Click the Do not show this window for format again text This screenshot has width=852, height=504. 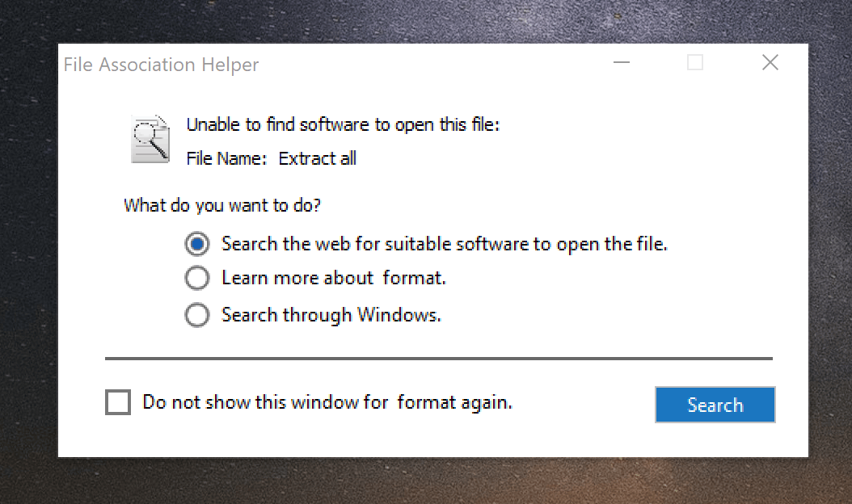[327, 402]
